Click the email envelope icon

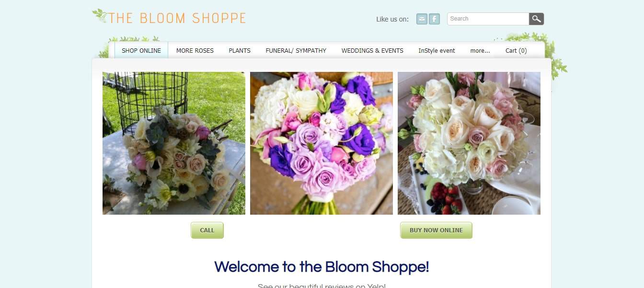click(422, 19)
